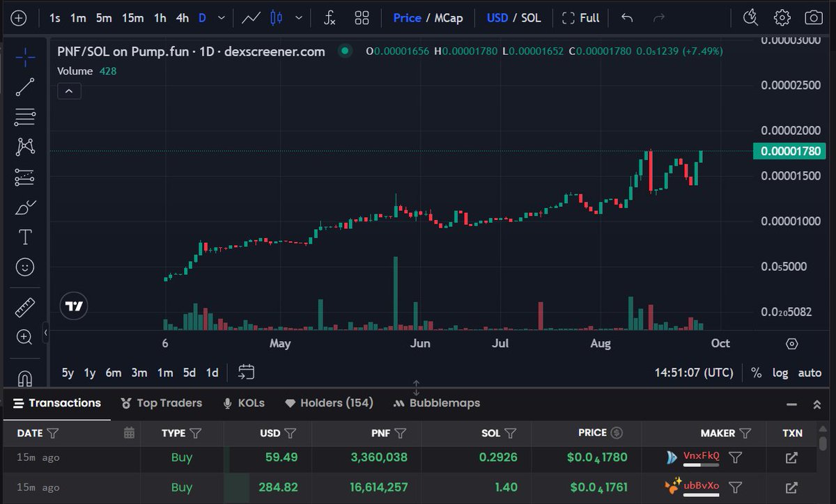Expand the transactions panel double chevron
The image size is (836, 504).
(x=817, y=404)
